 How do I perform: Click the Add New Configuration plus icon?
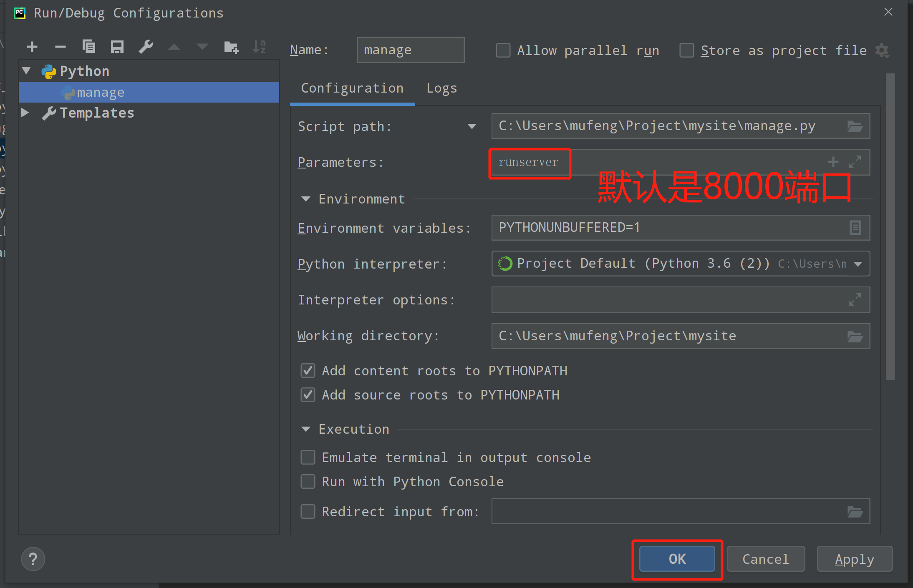pyautogui.click(x=32, y=47)
